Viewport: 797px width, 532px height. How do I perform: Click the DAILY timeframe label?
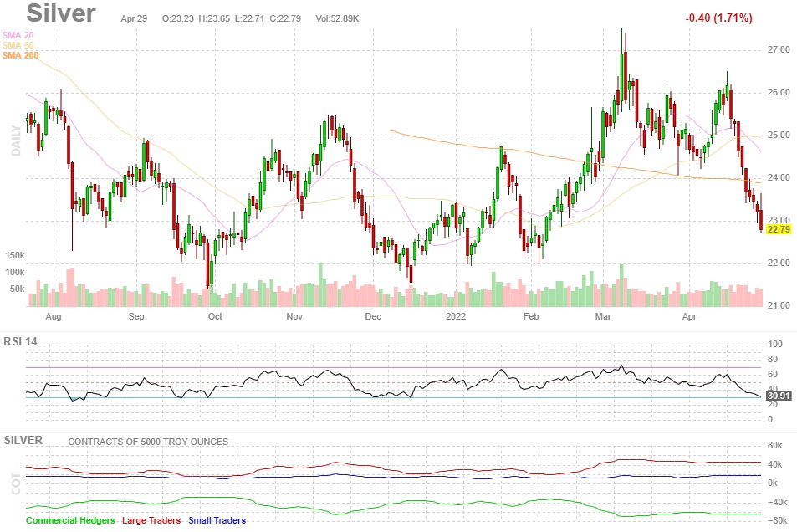click(16, 141)
